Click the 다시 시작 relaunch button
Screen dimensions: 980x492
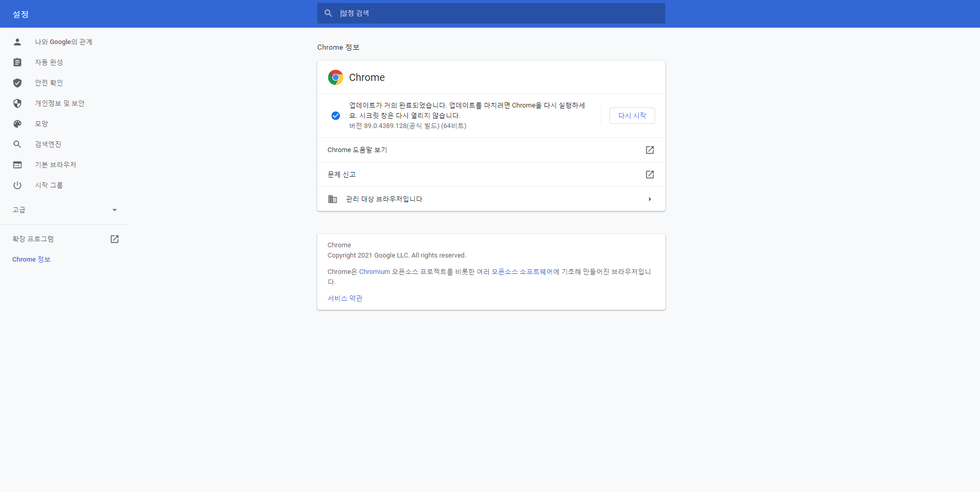click(632, 116)
